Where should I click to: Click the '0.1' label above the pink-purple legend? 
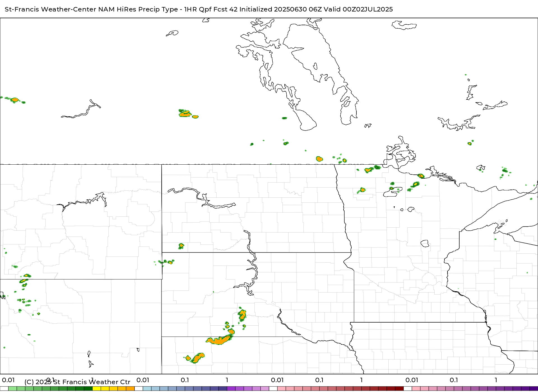454,380
